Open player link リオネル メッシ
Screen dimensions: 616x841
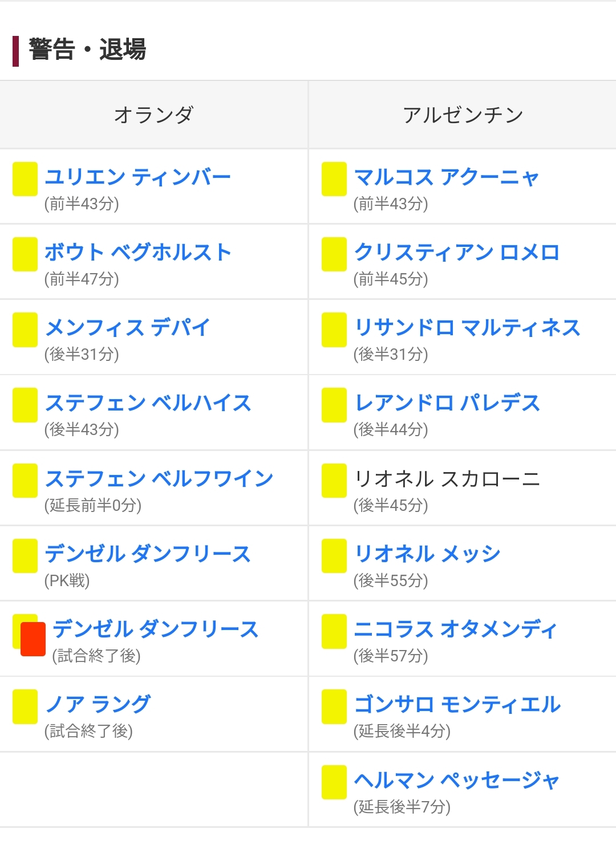pyautogui.click(x=427, y=554)
